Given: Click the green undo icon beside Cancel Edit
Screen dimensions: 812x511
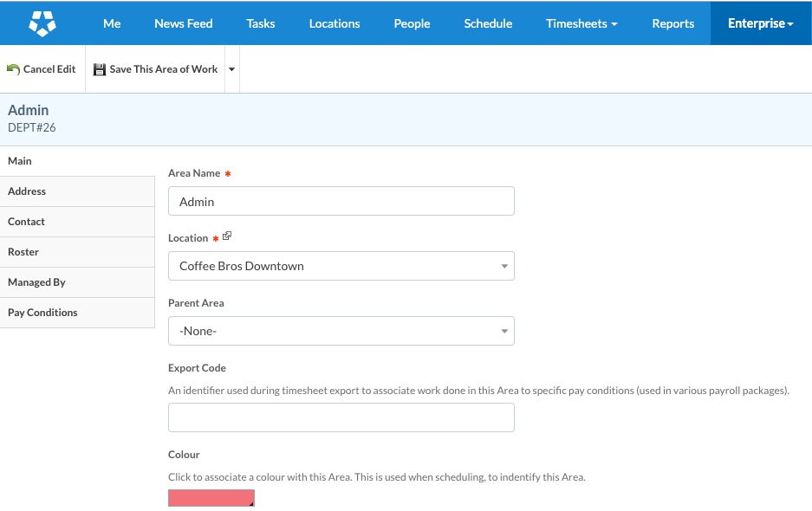Looking at the screenshot, I should click(x=12, y=68).
